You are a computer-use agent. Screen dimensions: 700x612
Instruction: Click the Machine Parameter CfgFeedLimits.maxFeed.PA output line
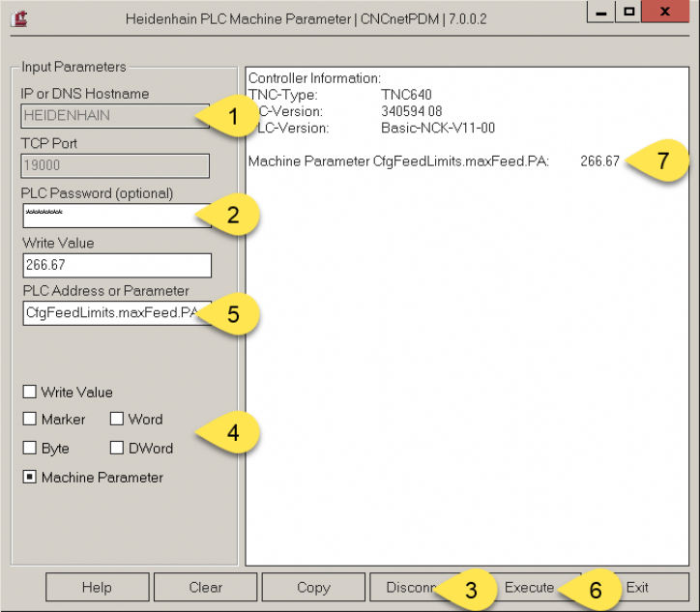pos(434,161)
